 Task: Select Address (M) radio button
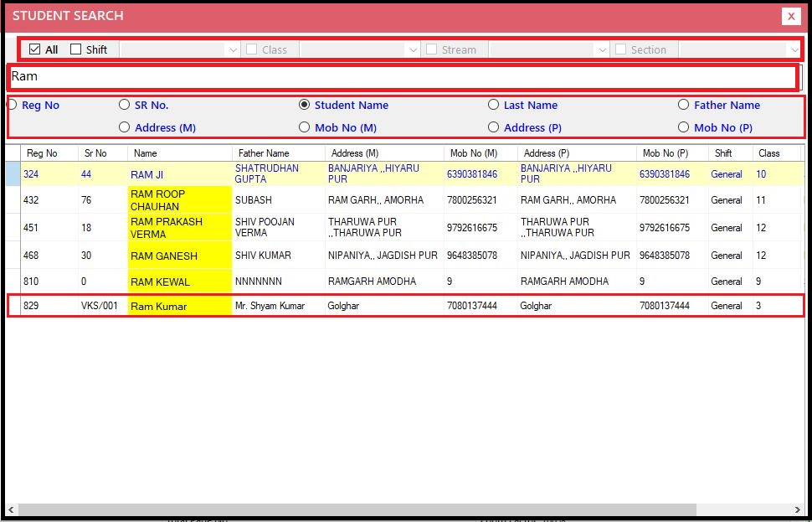(x=124, y=127)
